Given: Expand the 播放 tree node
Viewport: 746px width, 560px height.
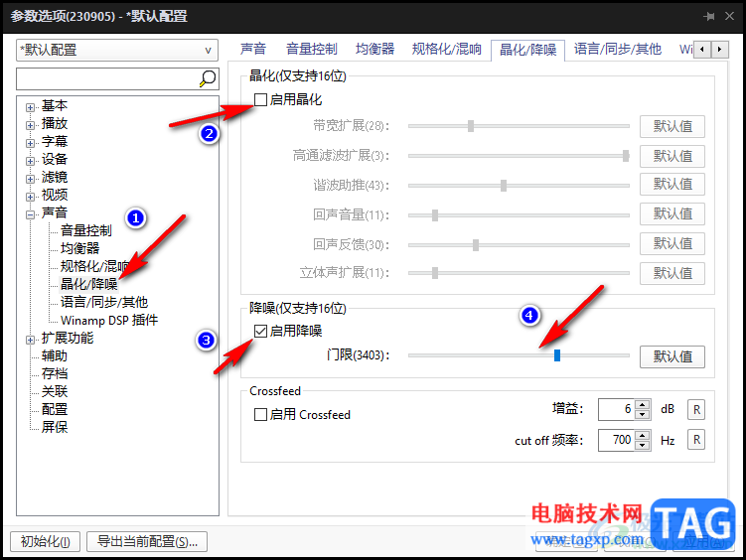Looking at the screenshot, I should 31,125.
